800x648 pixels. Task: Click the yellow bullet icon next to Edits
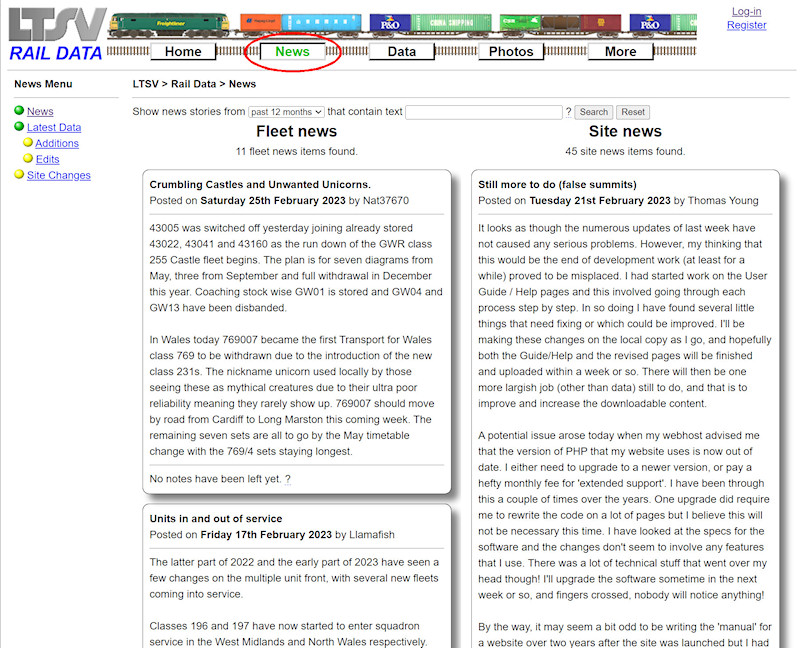(28, 159)
